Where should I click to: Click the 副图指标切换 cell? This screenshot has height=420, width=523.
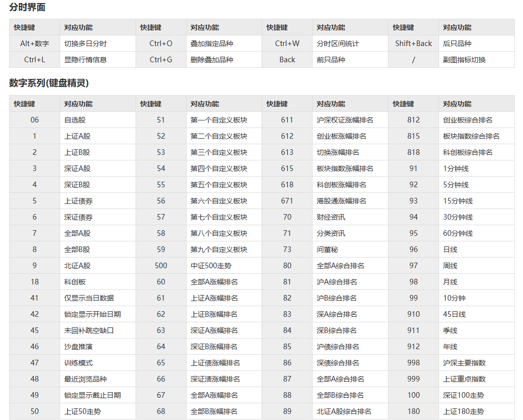(x=476, y=60)
